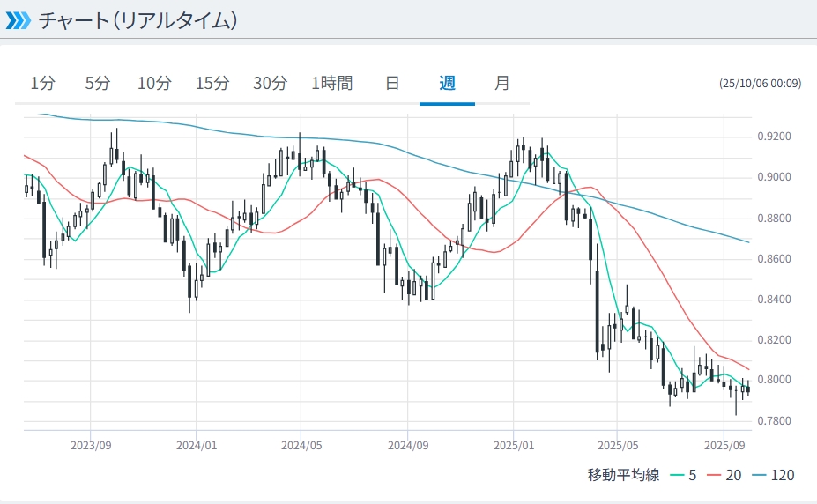Show the daily 日 chart tab
The width and height of the screenshot is (817, 504).
click(x=392, y=84)
